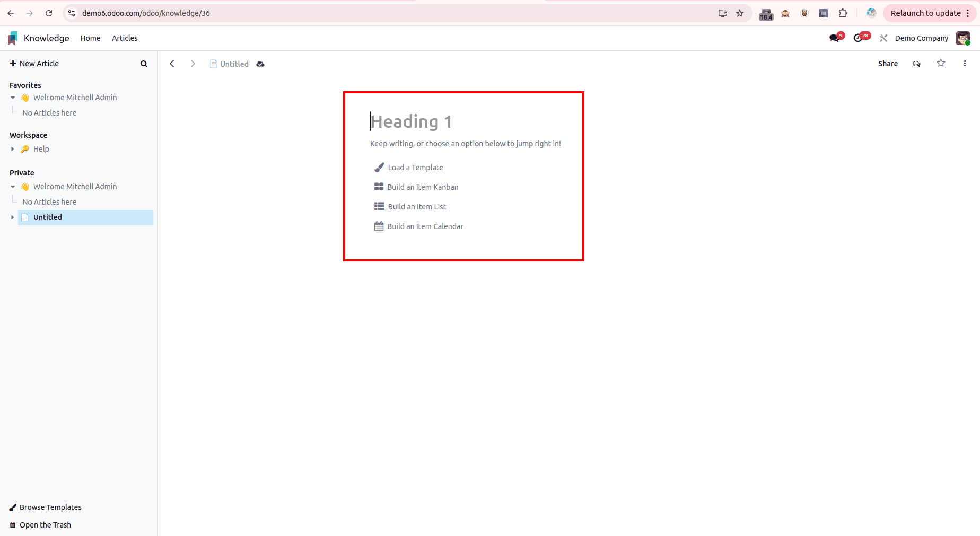Star the current article as favorite
This screenshot has width=980, height=536.
pos(941,63)
